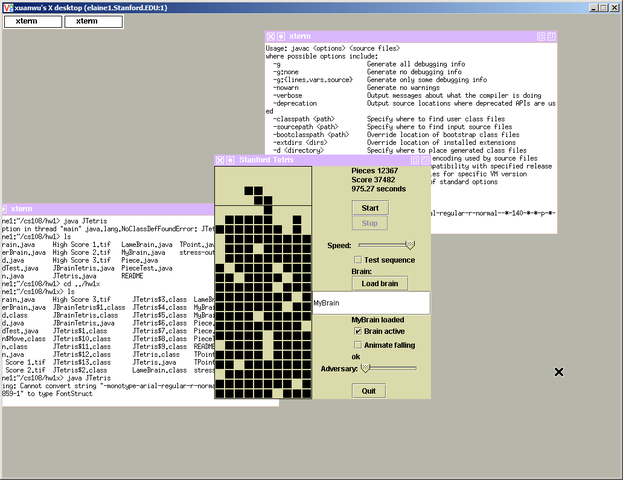This screenshot has width=623, height=480.
Task: Click the disabled Stop button
Action: click(x=370, y=223)
